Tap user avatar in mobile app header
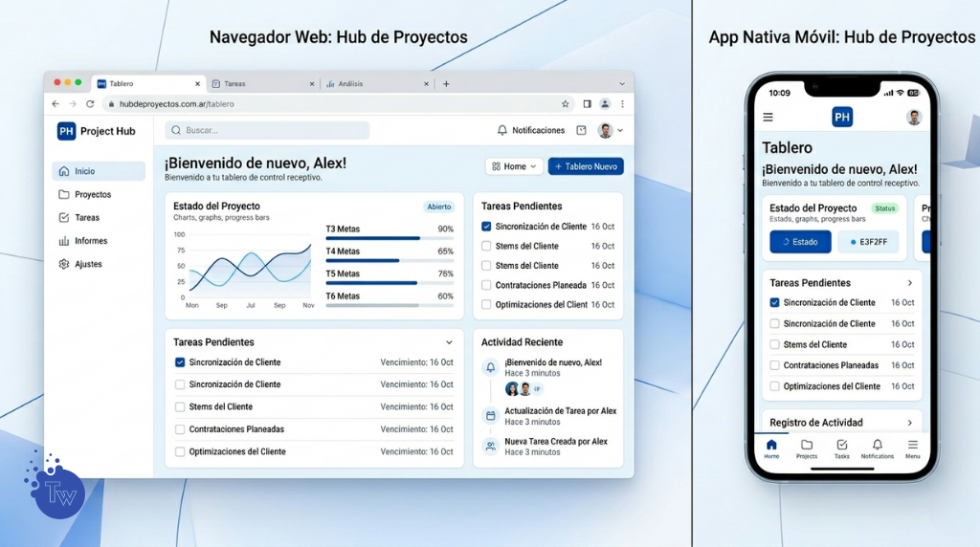Screen dimensions: 980x547 tap(914, 117)
